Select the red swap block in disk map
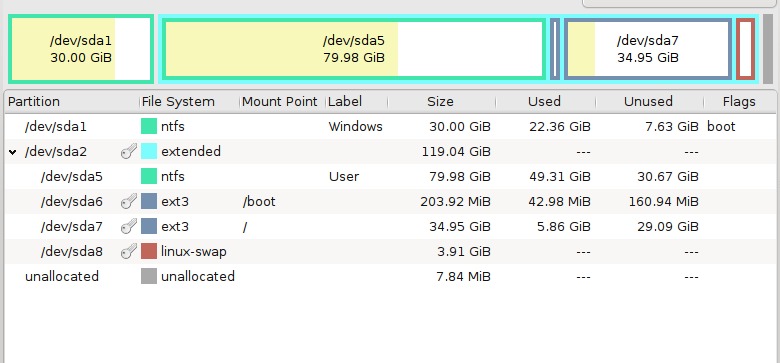 coord(745,49)
